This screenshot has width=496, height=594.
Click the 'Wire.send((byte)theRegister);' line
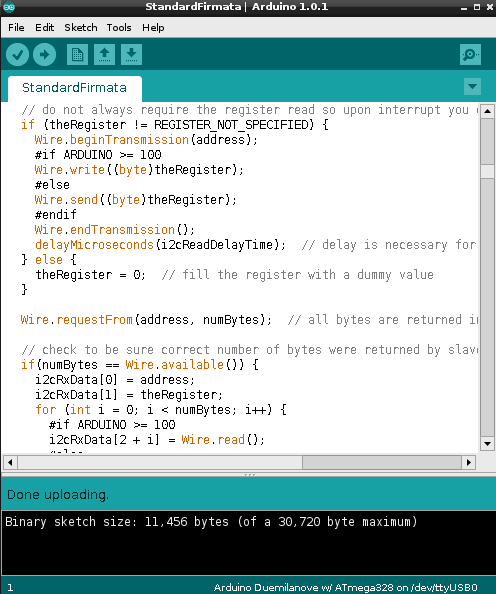point(136,200)
